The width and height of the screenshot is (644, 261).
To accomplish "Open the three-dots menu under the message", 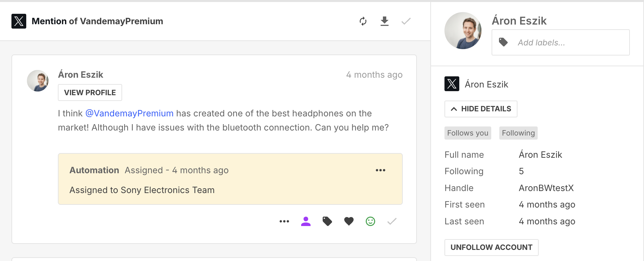I will pyautogui.click(x=284, y=221).
